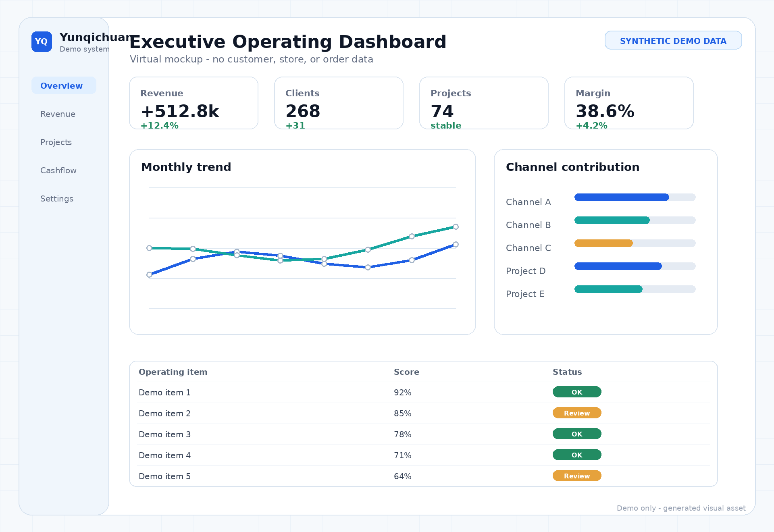
Task: Select the 'Demo item 1' row label
Action: point(164,393)
